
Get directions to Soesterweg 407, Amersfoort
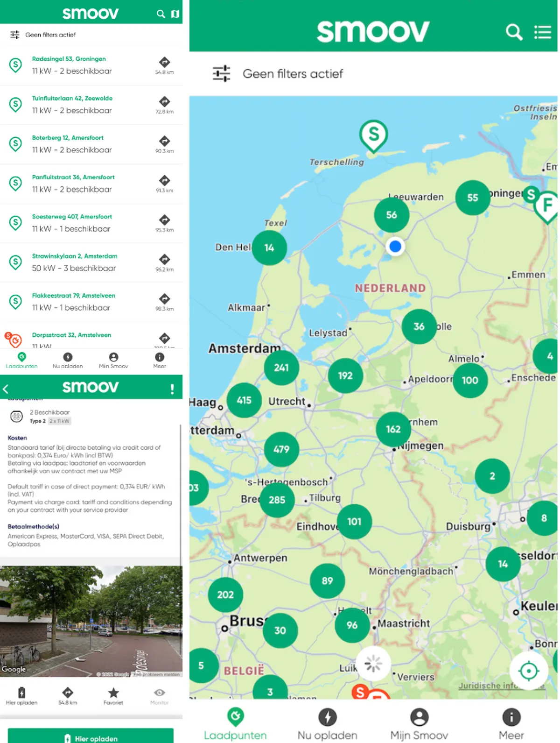(x=164, y=220)
